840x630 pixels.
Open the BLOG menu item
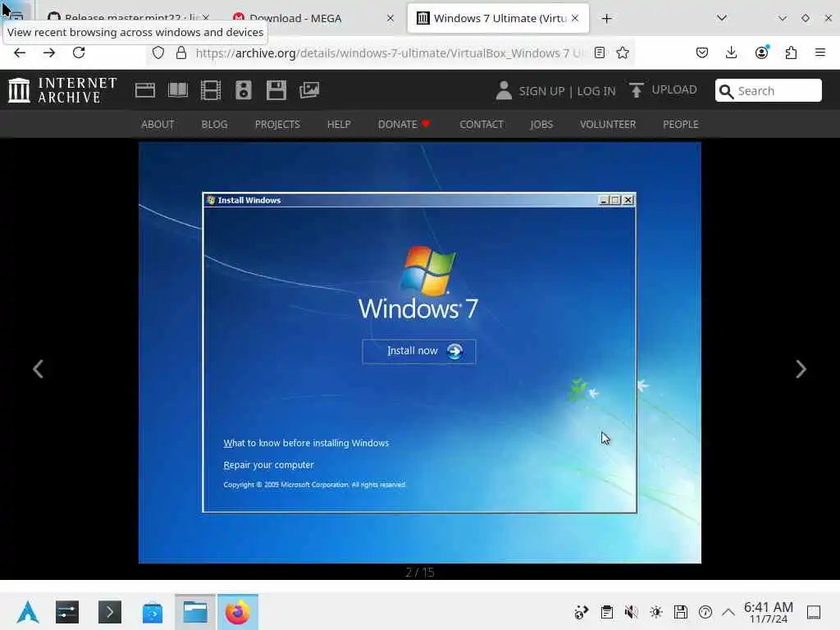214,125
